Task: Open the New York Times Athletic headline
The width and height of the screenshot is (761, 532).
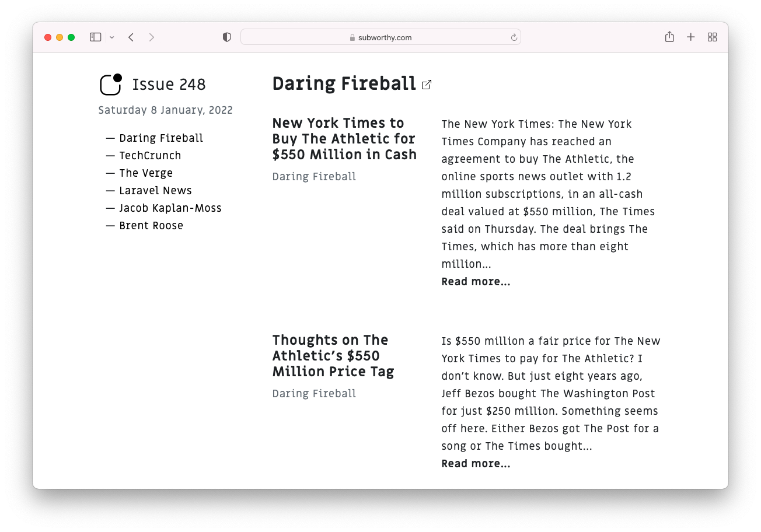Action: [x=344, y=139]
